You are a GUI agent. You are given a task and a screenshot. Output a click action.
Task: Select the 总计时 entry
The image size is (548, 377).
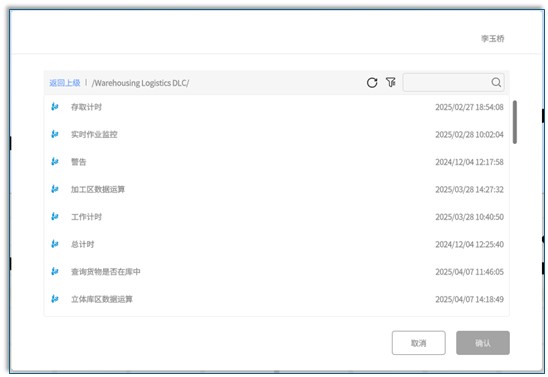(x=82, y=244)
